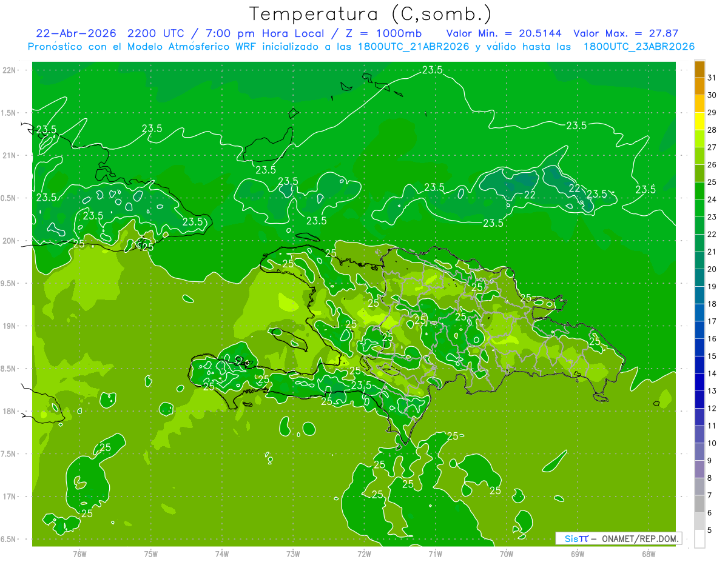
Task: Click the Valor Max. = 27.87 text
Action: click(625, 33)
